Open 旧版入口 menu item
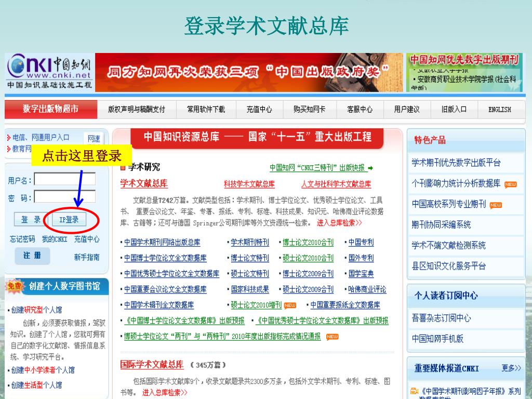This screenshot has height=399, width=532. tap(454, 109)
